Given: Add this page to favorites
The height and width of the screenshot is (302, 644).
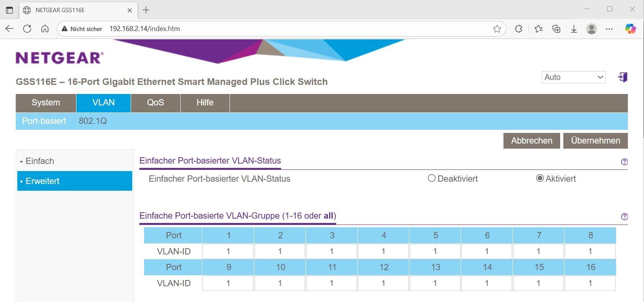Looking at the screenshot, I should coord(497,29).
